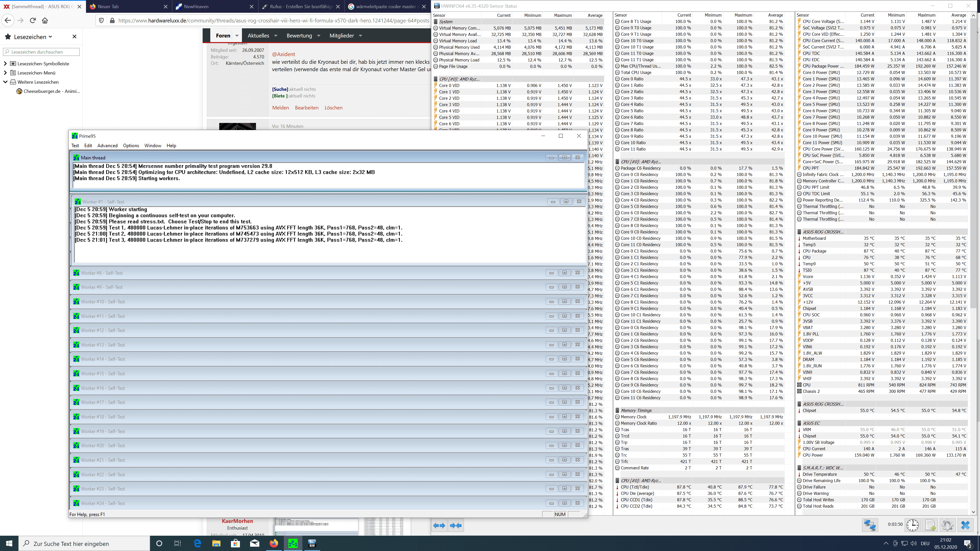
Task: Go back in the Firefox browser
Action: (x=8, y=20)
